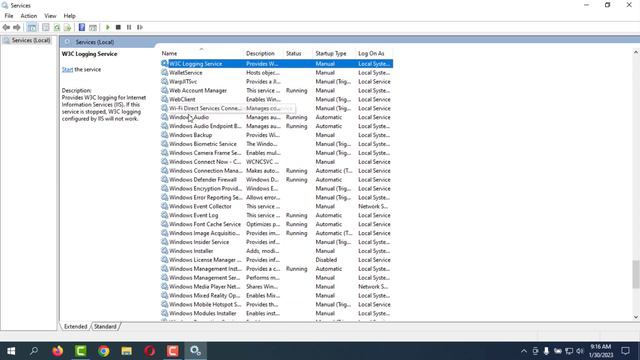Open the Properties toolbar icon
640x360 pixels.
(46, 27)
